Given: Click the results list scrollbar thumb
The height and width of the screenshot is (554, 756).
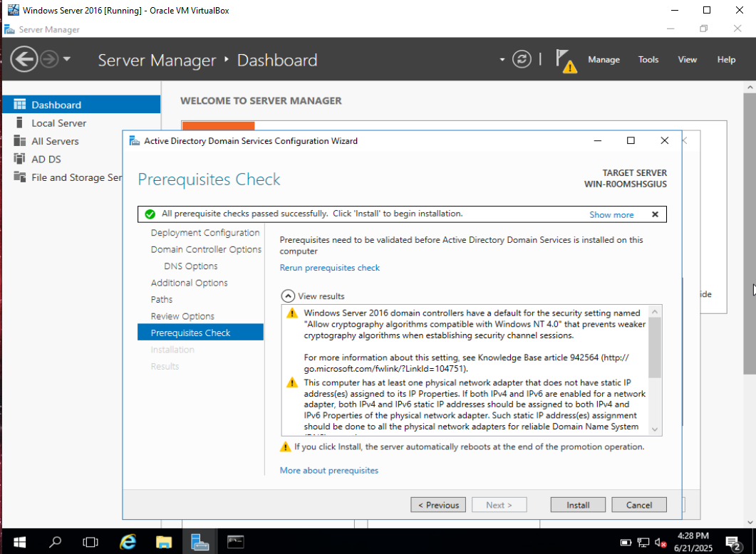Looking at the screenshot, I should click(x=654, y=347).
